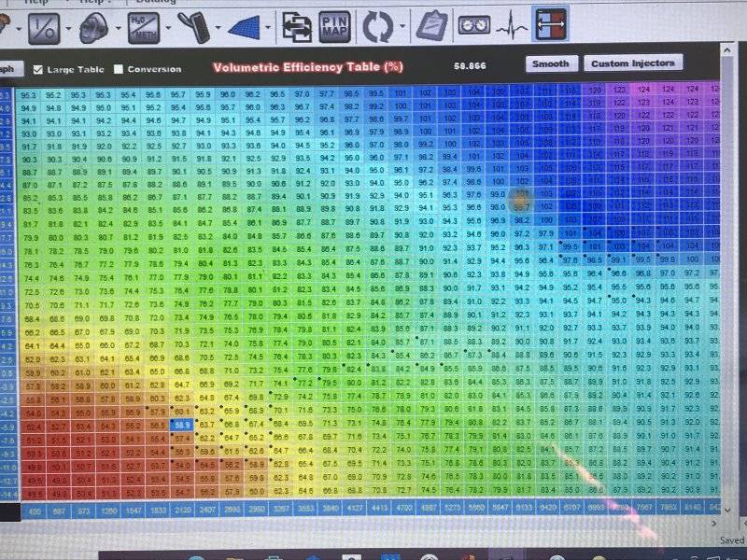Expand the dropdown beside the 3D graph icon
The width and height of the screenshot is (747, 560).
(x=268, y=27)
